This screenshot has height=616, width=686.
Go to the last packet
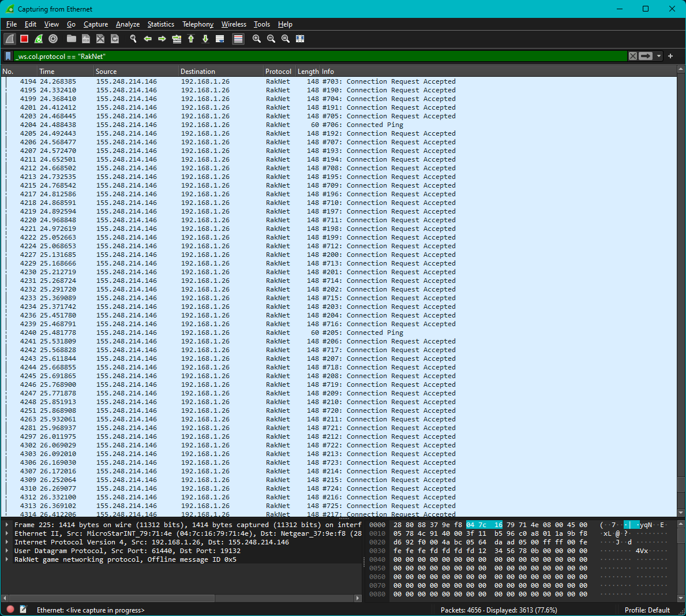point(205,39)
